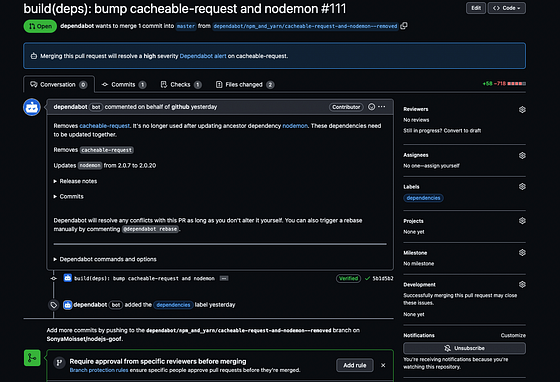
Task: Switch to the Commits tab
Action: pos(124,85)
